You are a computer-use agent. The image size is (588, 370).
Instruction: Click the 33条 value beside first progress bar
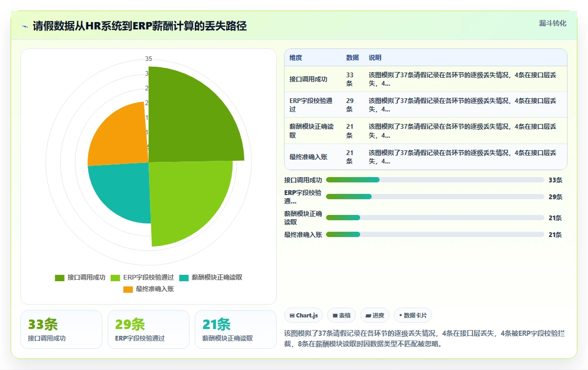(555, 180)
